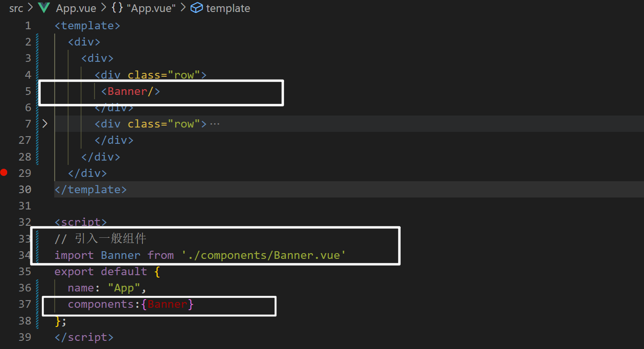Viewport: 644px width, 349px height.
Task: Open the "App.vue" symbol breadcrumb
Action: [x=151, y=8]
